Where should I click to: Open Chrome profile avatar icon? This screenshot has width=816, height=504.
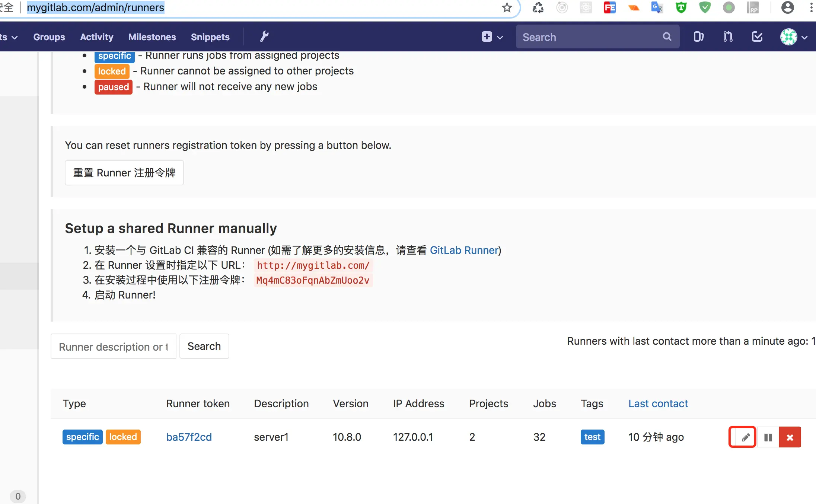(787, 7)
